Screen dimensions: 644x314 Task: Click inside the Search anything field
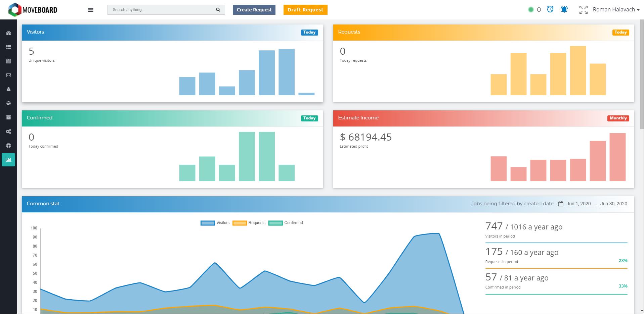[161, 9]
